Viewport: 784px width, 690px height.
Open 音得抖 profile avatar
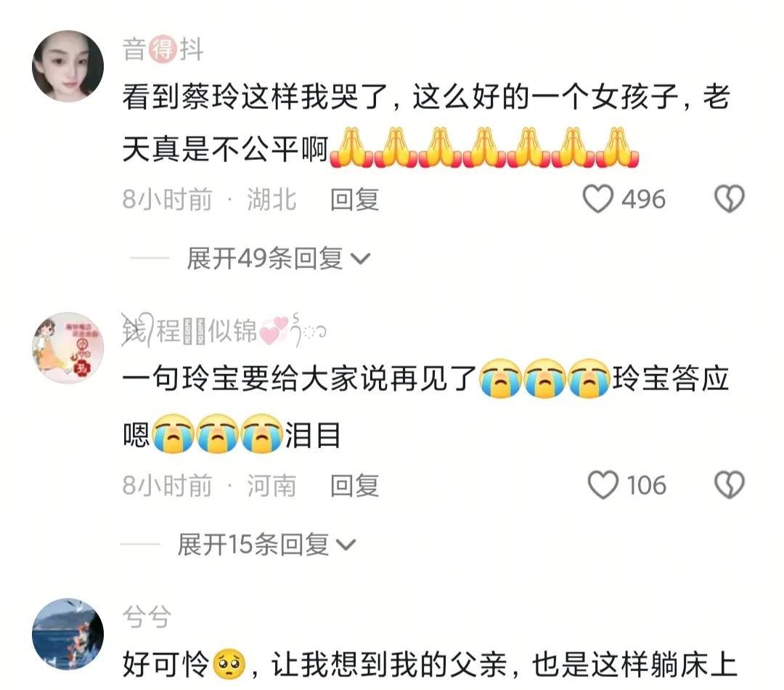68,67
